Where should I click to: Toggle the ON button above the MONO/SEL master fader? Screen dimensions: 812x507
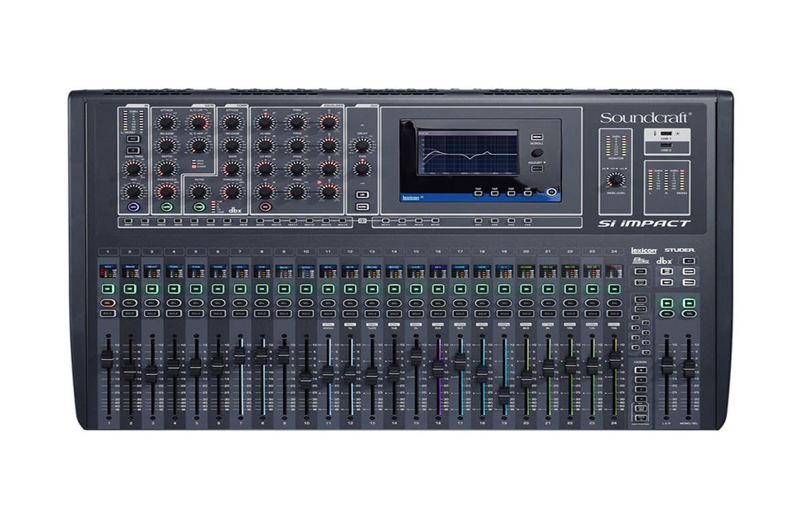click(x=688, y=302)
